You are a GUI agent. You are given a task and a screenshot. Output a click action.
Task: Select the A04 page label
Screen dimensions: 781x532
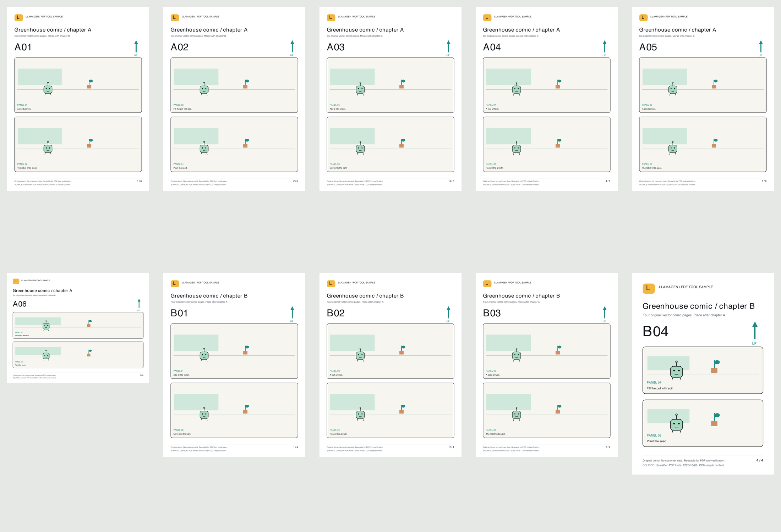click(x=492, y=47)
